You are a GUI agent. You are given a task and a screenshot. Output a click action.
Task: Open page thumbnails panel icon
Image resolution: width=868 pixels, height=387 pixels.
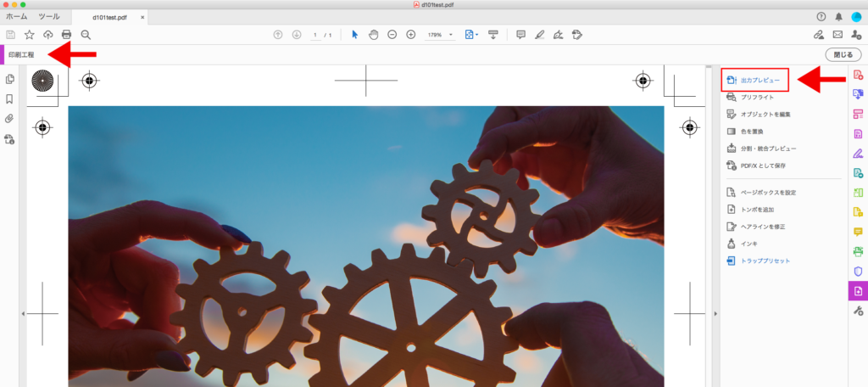[9, 79]
